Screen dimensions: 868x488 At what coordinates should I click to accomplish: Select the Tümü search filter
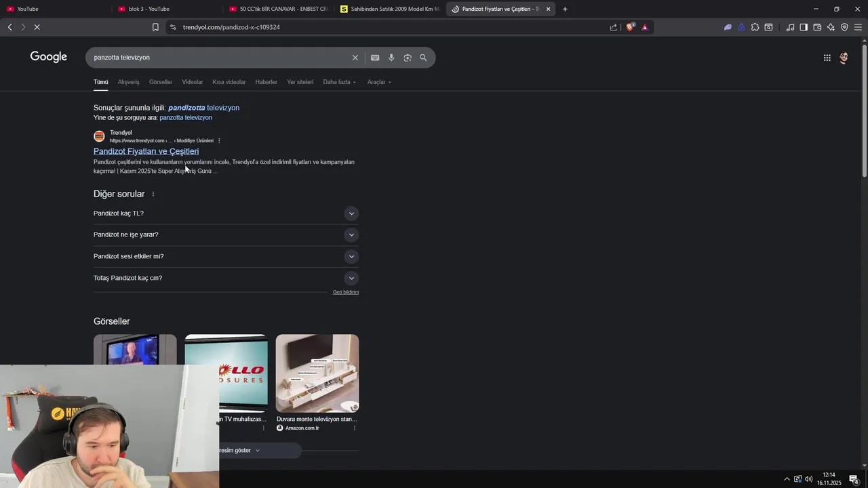(x=100, y=82)
